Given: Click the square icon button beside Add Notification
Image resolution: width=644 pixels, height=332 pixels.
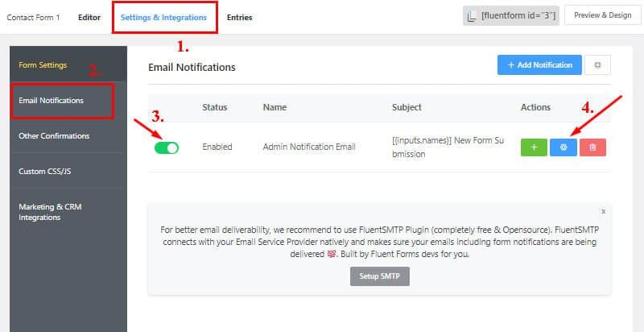Looking at the screenshot, I should (x=597, y=65).
